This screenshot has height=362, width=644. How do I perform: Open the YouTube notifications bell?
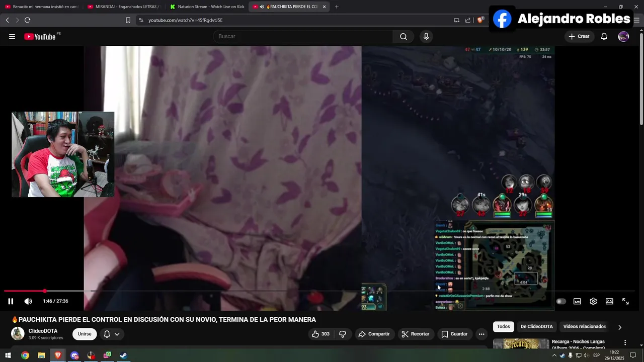coord(604,36)
